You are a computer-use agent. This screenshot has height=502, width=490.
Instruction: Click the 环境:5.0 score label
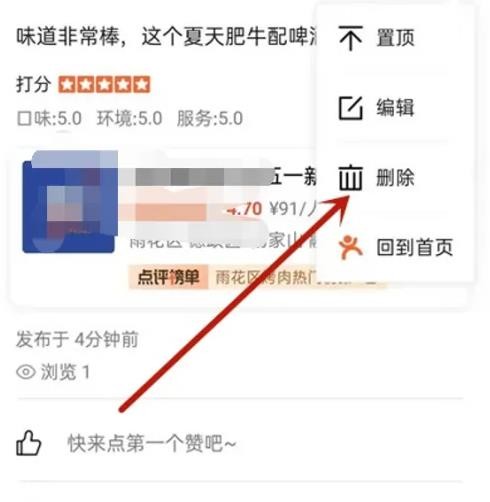tap(129, 119)
